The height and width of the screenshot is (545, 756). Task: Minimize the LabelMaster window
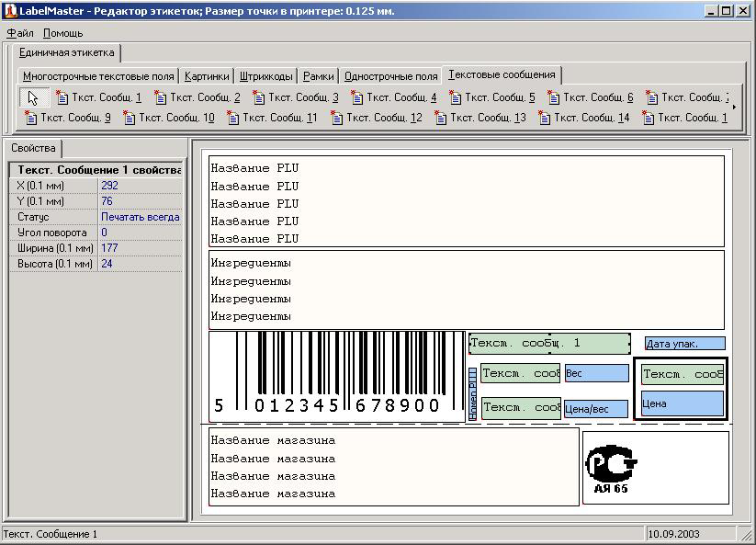[711, 10]
